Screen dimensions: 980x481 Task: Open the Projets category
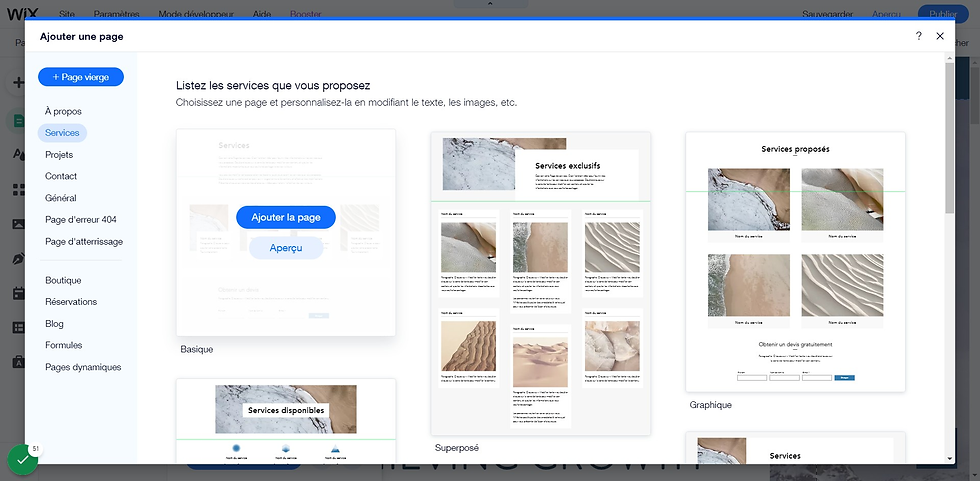click(59, 154)
